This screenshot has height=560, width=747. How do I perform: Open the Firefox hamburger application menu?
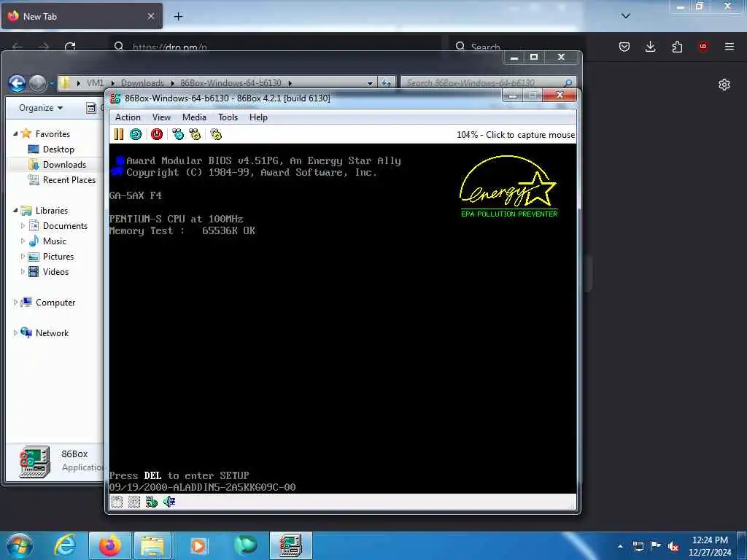(729, 46)
